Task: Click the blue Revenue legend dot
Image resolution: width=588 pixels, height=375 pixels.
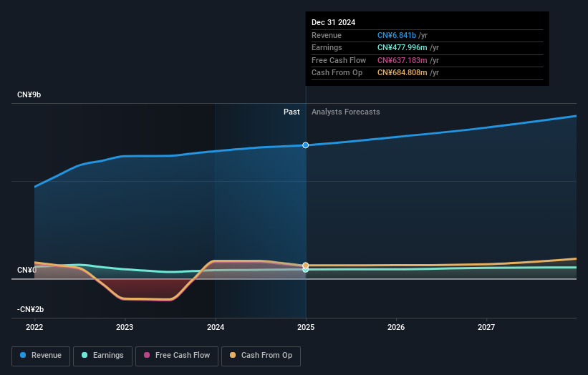Action: pos(23,355)
